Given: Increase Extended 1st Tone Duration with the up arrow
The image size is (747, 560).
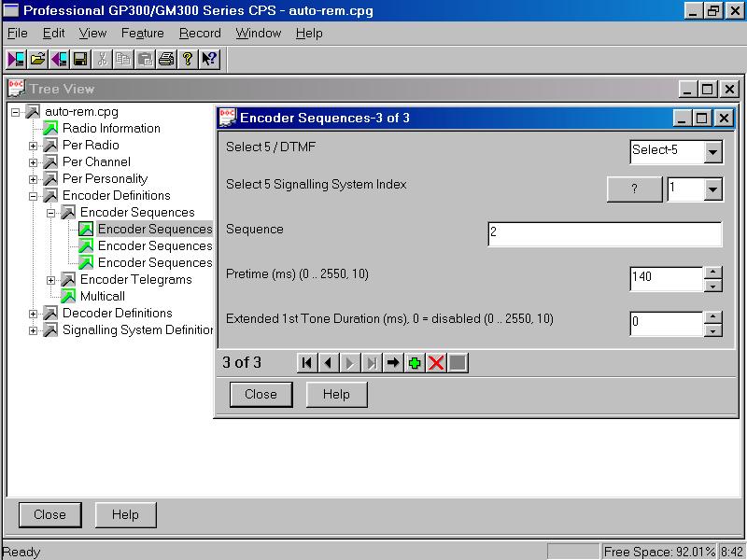Looking at the screenshot, I should 712,317.
